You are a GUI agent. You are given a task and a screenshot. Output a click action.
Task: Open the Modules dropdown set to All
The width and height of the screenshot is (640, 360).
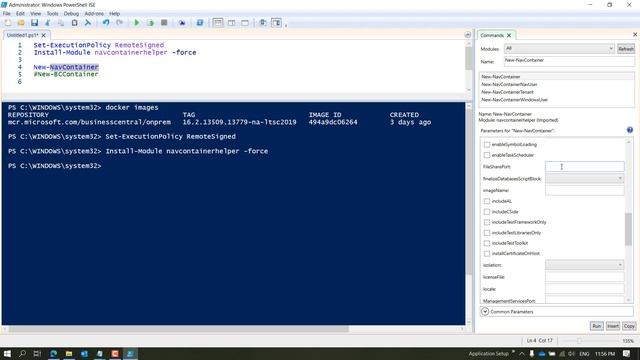pos(559,49)
